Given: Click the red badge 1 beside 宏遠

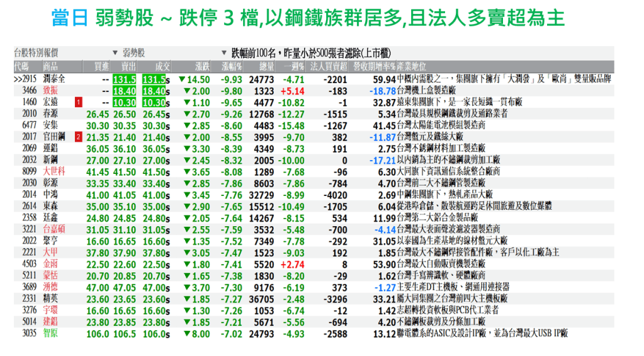Looking at the screenshot, I should pyautogui.click(x=77, y=101).
